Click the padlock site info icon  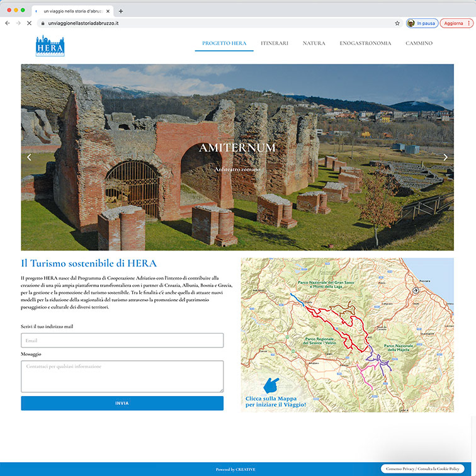(x=43, y=23)
